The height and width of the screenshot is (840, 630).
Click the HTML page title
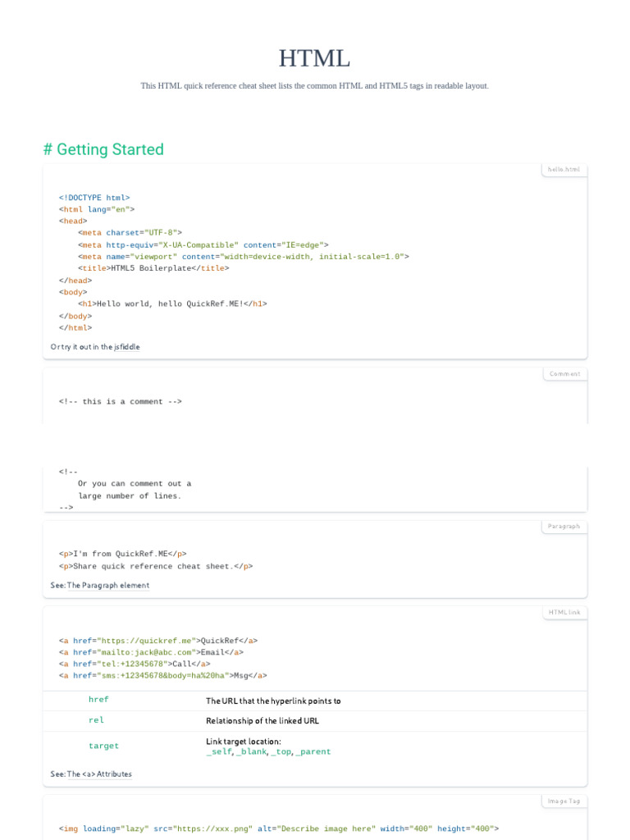click(x=314, y=58)
